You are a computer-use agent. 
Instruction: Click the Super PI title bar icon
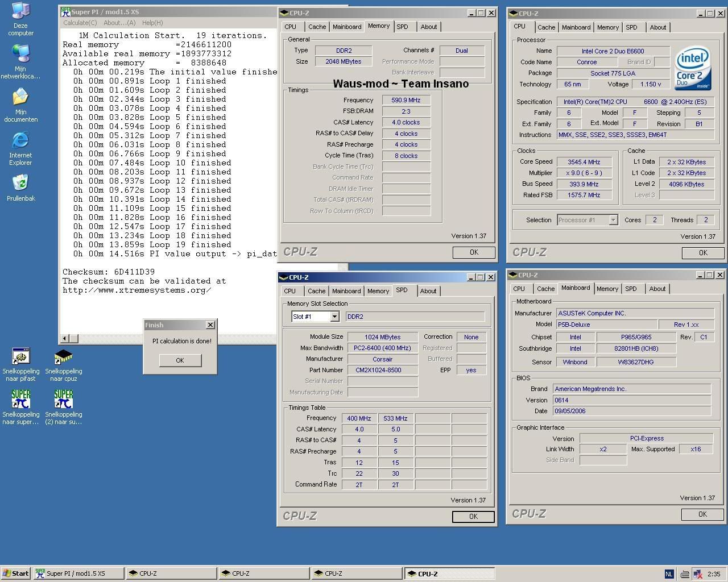tap(65, 11)
